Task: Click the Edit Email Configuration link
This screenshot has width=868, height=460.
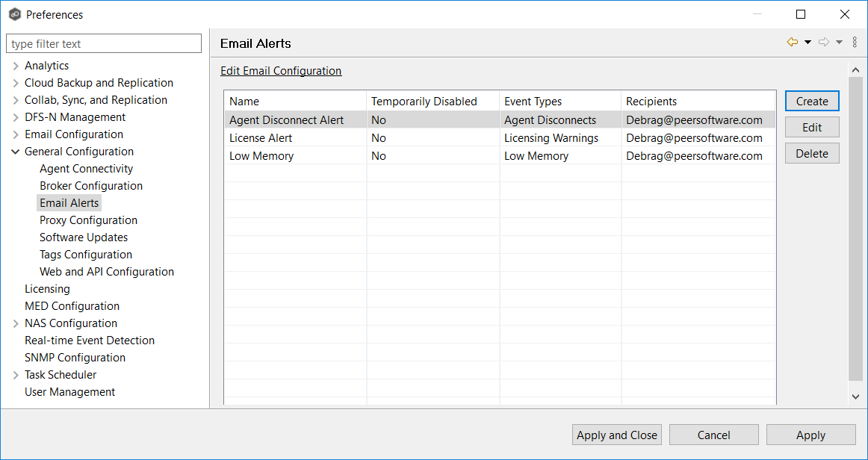Action: click(x=281, y=71)
